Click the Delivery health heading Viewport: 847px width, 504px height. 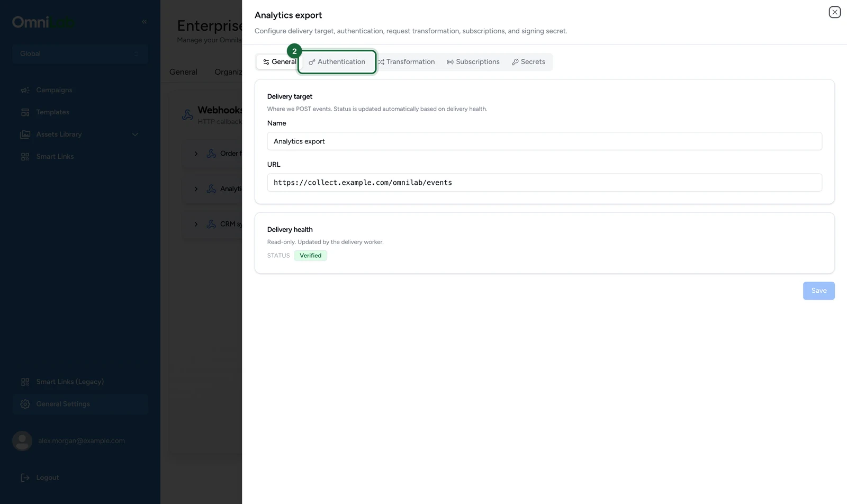tap(290, 230)
